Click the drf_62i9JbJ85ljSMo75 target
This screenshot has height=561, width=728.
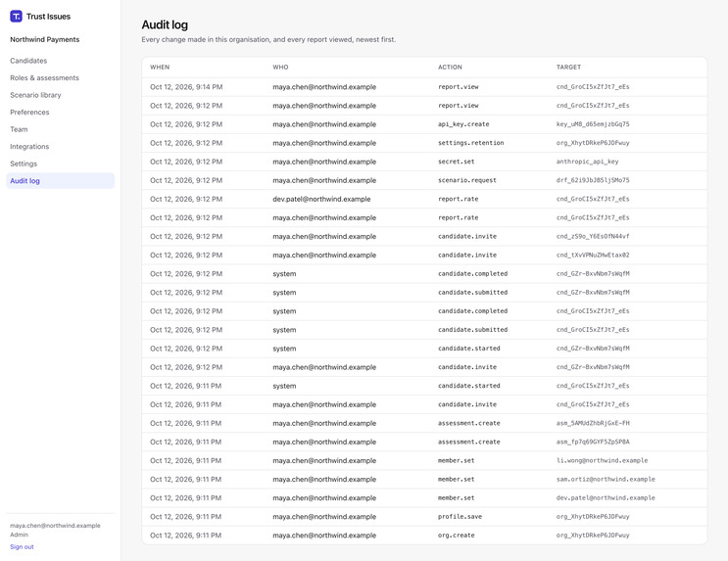coord(593,180)
